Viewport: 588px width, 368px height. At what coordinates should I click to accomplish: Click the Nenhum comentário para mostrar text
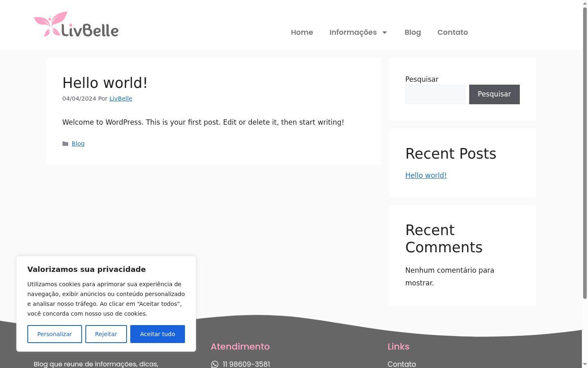pyautogui.click(x=450, y=276)
